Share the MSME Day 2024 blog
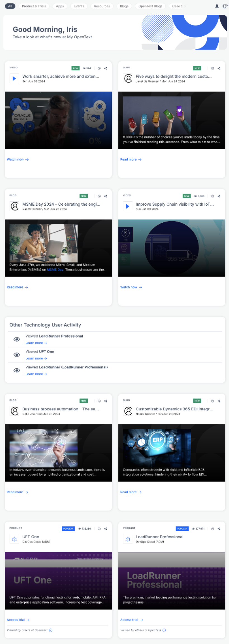The image size is (229, 644). pyautogui.click(x=106, y=196)
